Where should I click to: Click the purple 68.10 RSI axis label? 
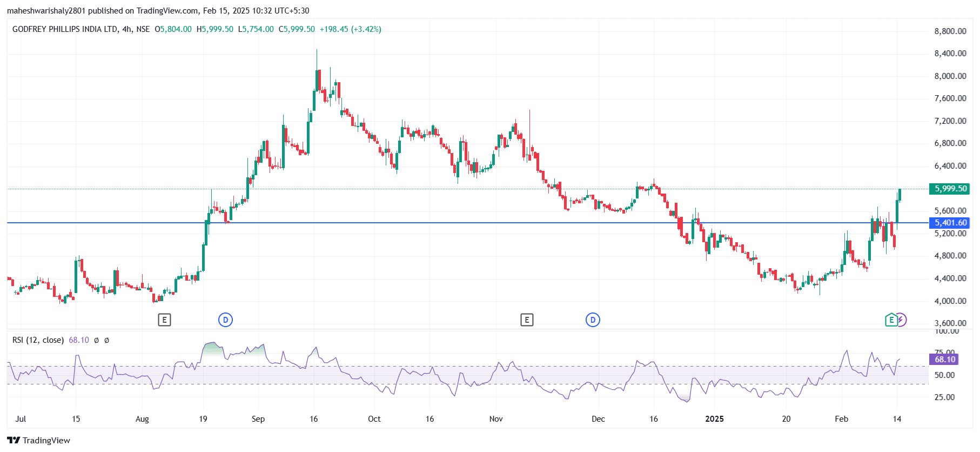pyautogui.click(x=943, y=359)
